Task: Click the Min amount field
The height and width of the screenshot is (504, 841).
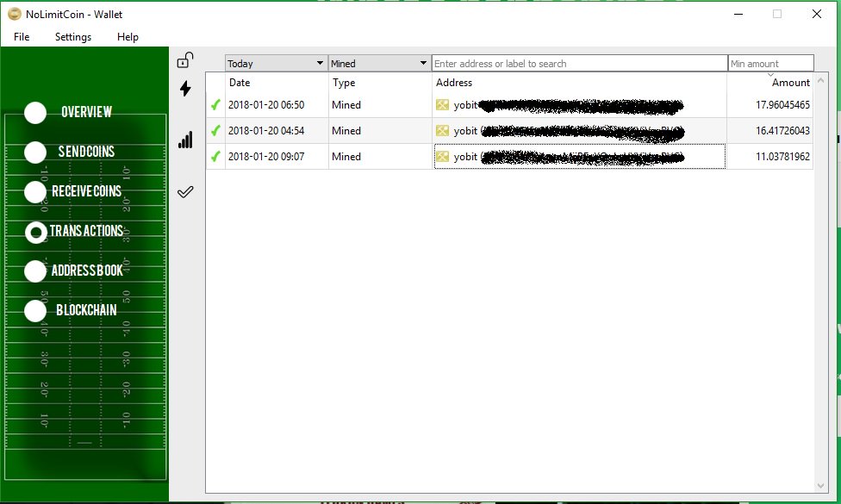Action: 770,63
